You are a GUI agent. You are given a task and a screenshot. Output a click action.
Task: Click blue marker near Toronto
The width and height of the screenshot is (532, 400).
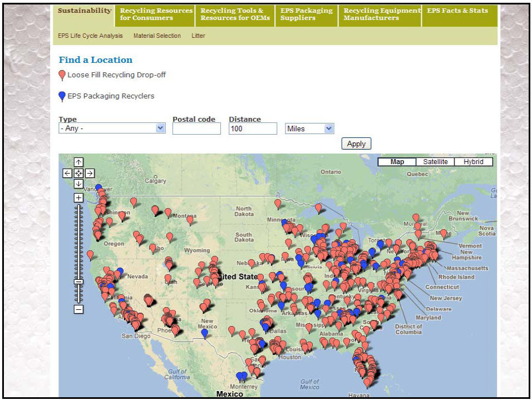pyautogui.click(x=380, y=243)
